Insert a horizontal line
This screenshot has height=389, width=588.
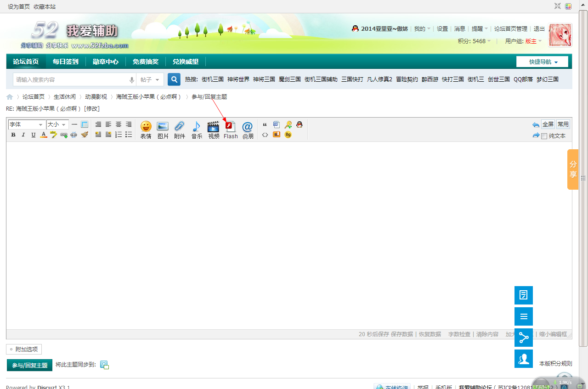click(x=74, y=124)
